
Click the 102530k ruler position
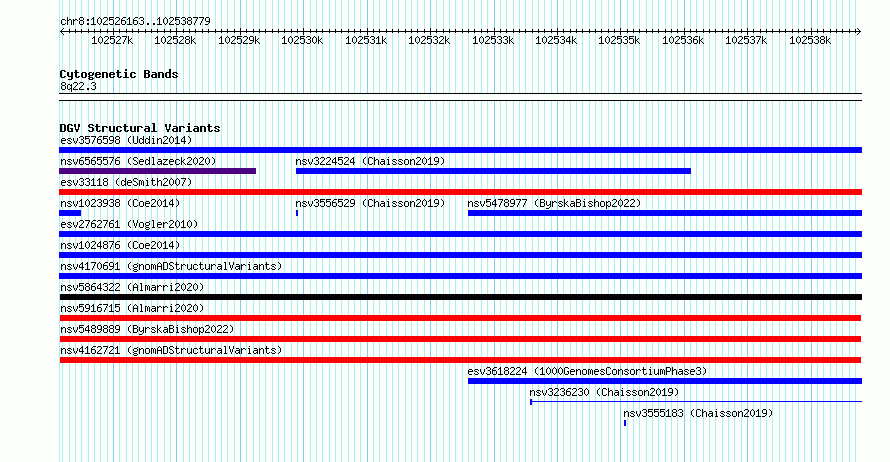point(302,40)
